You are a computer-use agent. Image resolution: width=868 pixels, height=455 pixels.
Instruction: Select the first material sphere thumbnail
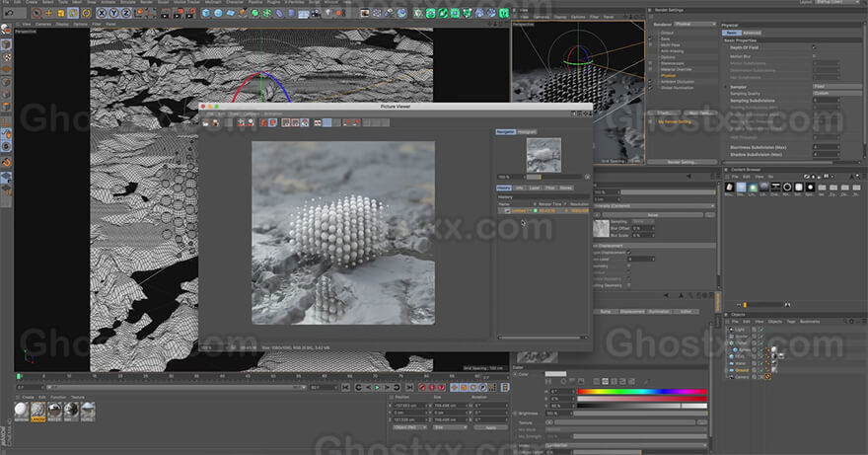[x=22, y=412]
